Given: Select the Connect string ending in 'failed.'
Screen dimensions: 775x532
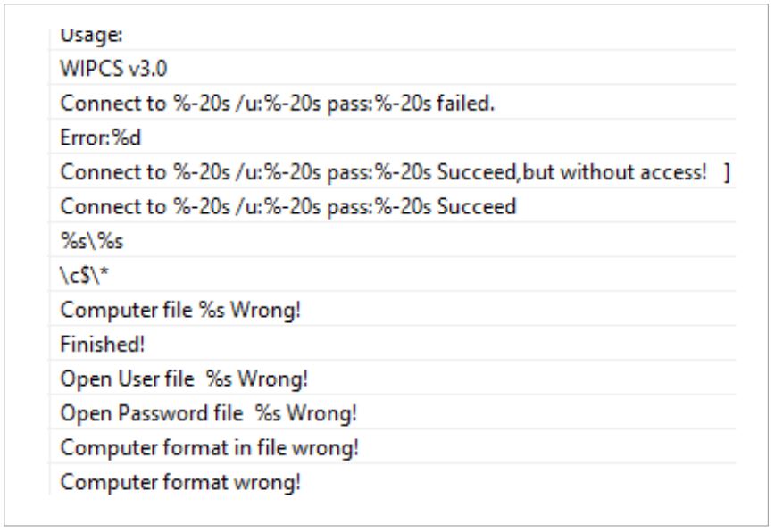Looking at the screenshot, I should (x=277, y=104).
